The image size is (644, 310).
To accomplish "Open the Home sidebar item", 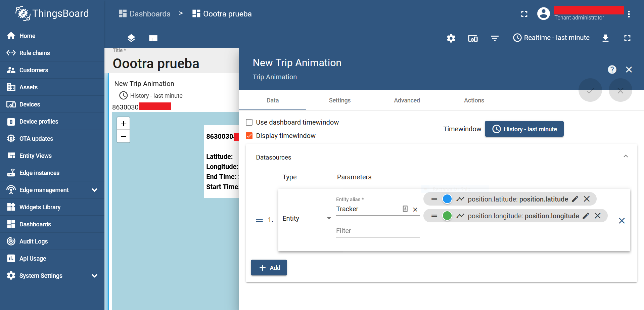I will pos(52,36).
